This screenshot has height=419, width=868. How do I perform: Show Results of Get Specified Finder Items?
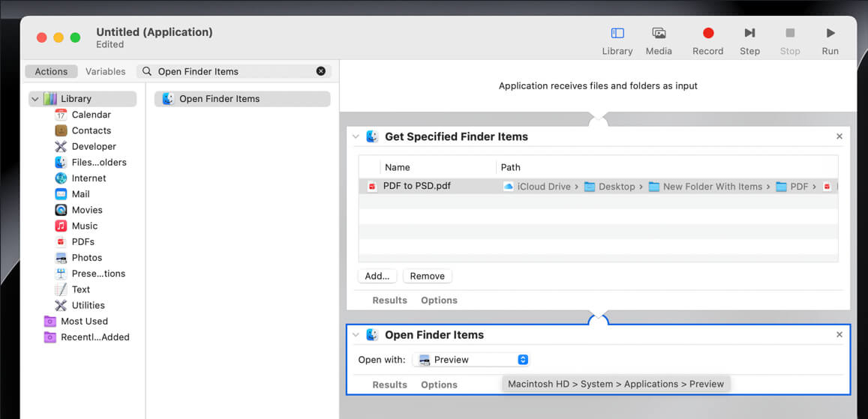(389, 300)
